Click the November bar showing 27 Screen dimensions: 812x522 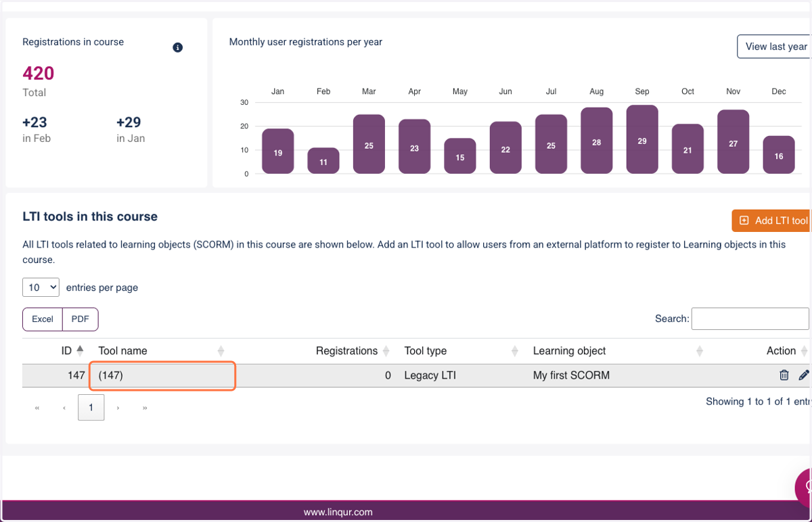point(734,141)
